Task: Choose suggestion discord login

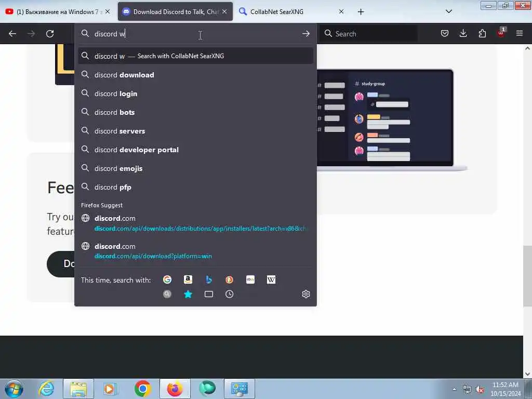Action: (x=195, y=94)
